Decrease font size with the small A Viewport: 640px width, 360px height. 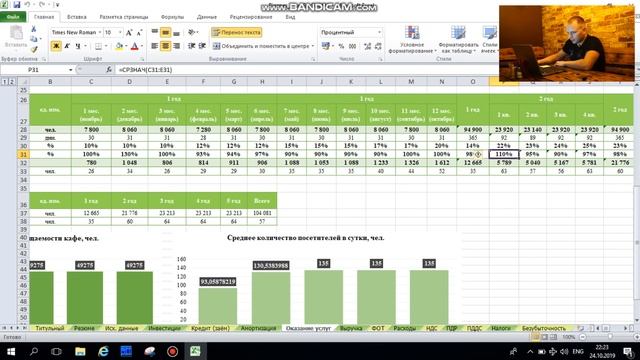click(139, 32)
